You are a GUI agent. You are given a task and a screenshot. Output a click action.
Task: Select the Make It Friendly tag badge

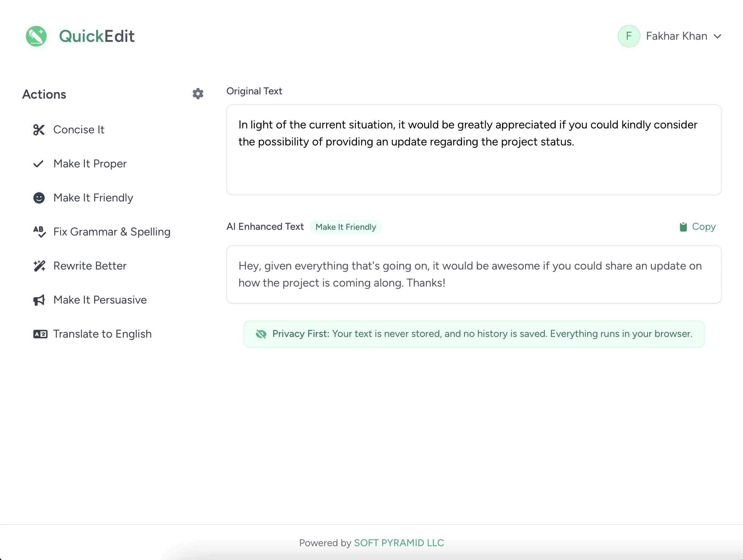(x=346, y=227)
